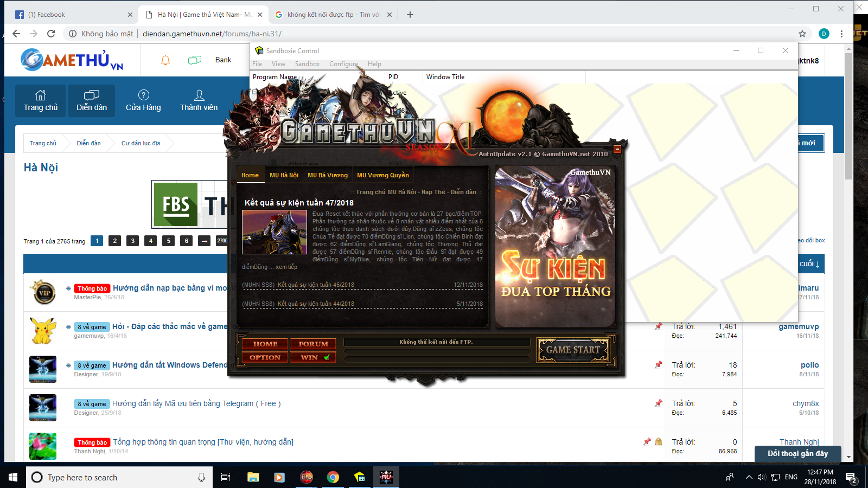
Task: Click Cư dân lục địa breadcrumb
Action: coord(141,143)
